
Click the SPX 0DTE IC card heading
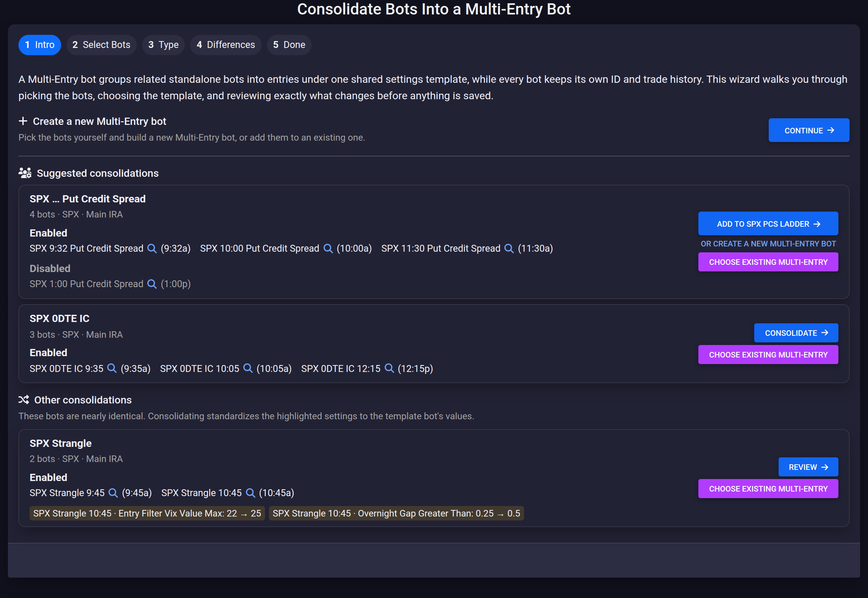pos(59,318)
